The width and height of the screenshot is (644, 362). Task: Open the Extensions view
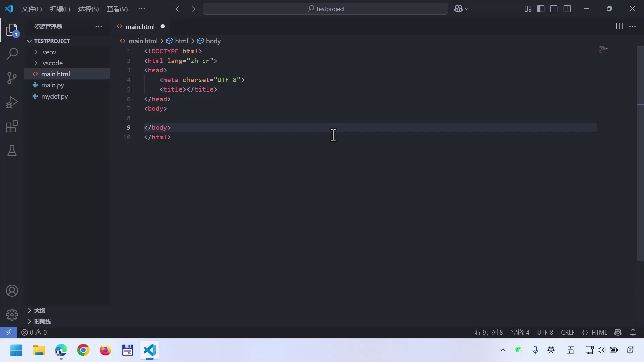click(x=12, y=126)
